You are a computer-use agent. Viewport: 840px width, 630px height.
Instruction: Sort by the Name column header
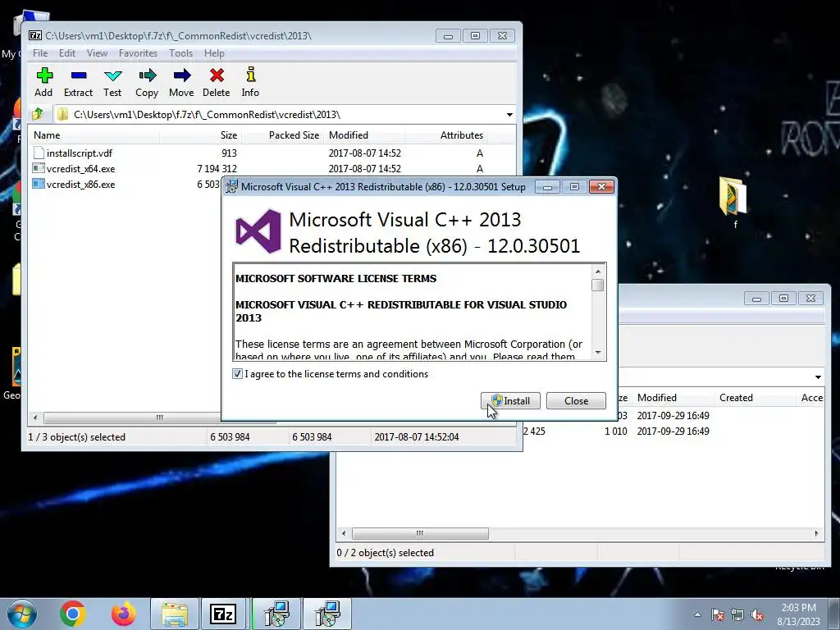tap(94, 135)
